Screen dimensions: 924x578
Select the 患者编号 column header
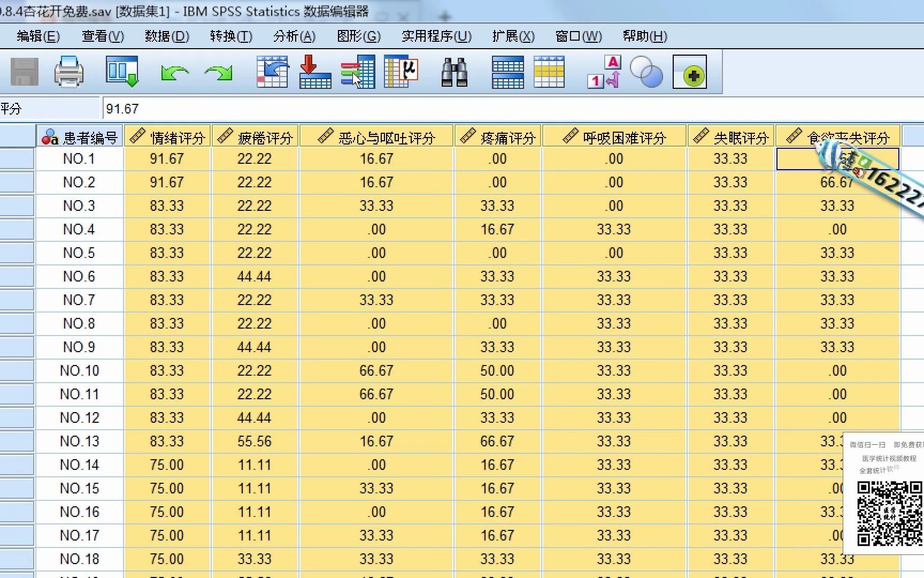[x=80, y=136]
